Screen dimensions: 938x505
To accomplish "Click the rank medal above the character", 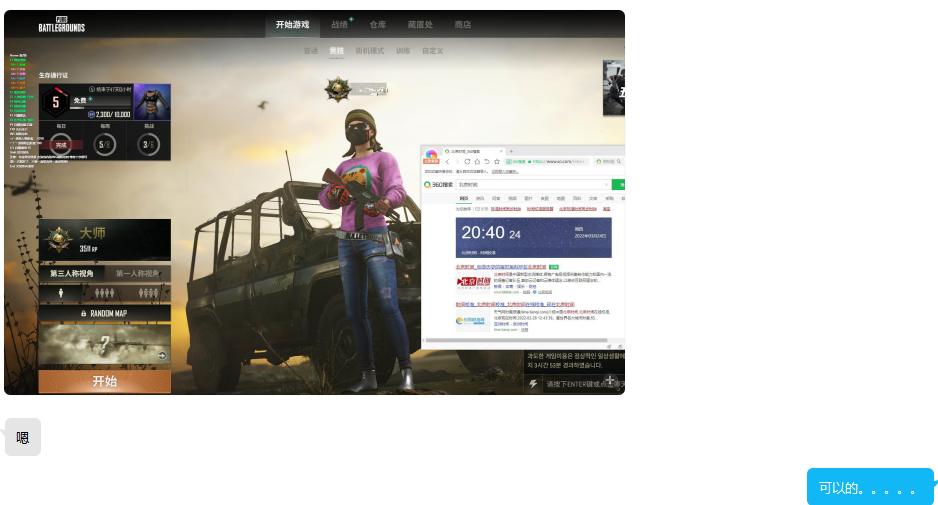I will 338,90.
